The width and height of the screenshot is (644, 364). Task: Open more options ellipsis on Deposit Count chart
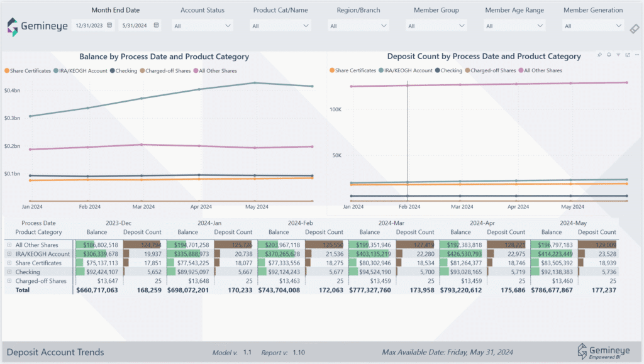(636, 55)
